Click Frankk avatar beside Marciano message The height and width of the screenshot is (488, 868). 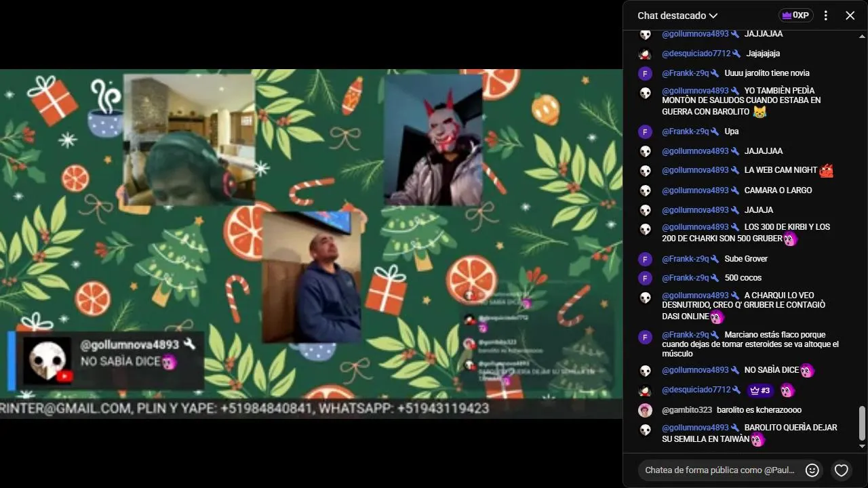pos(646,337)
